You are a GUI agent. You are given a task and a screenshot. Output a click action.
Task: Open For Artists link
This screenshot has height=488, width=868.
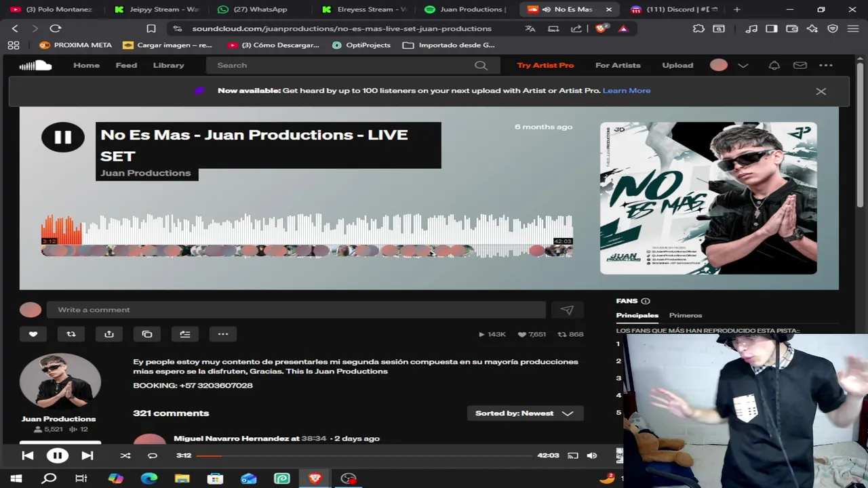click(618, 65)
